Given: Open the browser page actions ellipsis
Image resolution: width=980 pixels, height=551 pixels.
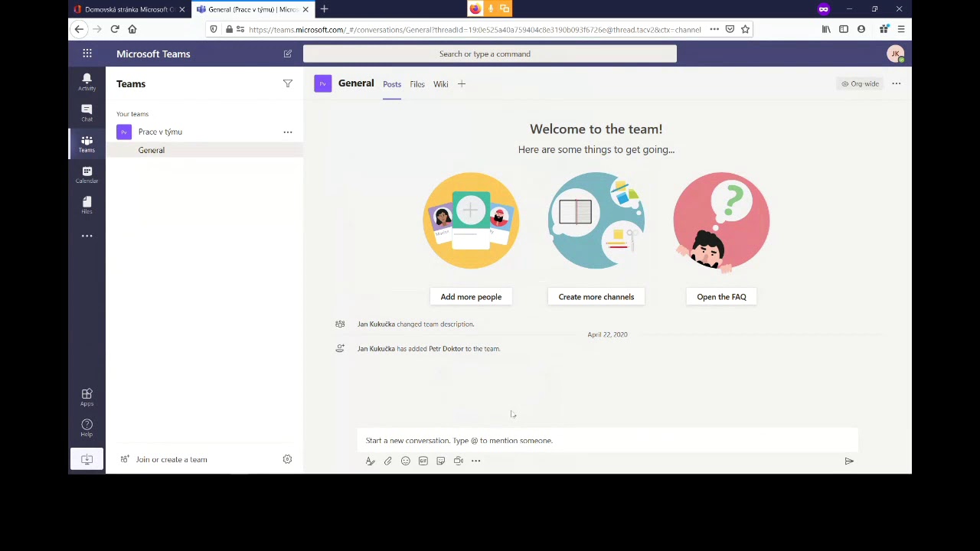Looking at the screenshot, I should click(x=714, y=29).
